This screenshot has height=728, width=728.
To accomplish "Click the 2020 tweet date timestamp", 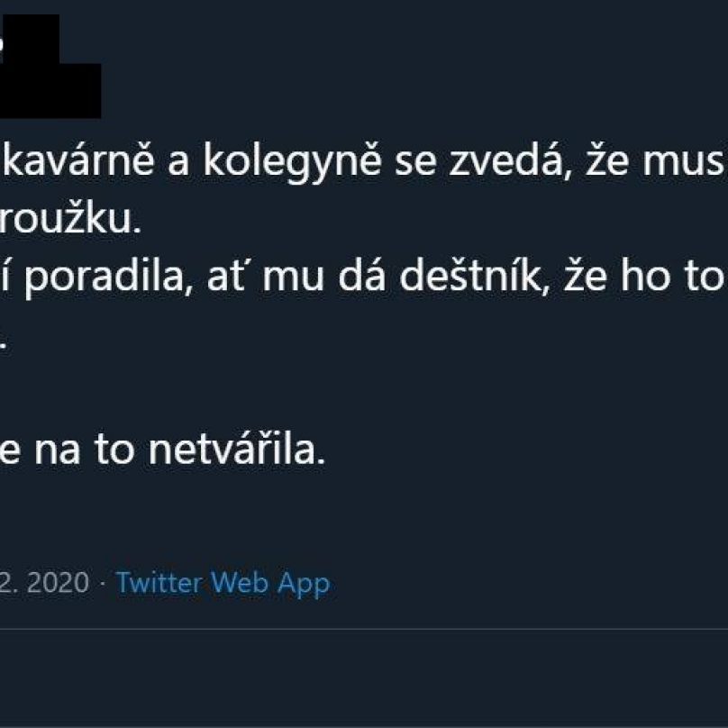I will click(x=44, y=582).
